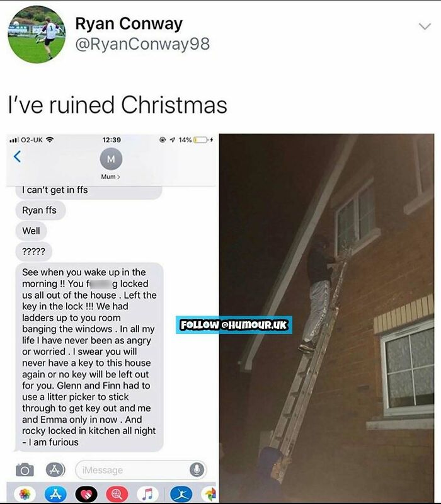Image resolution: width=441 pixels, height=504 pixels.
Task: Tap the blue back arrow in Messages
Action: coord(18,156)
